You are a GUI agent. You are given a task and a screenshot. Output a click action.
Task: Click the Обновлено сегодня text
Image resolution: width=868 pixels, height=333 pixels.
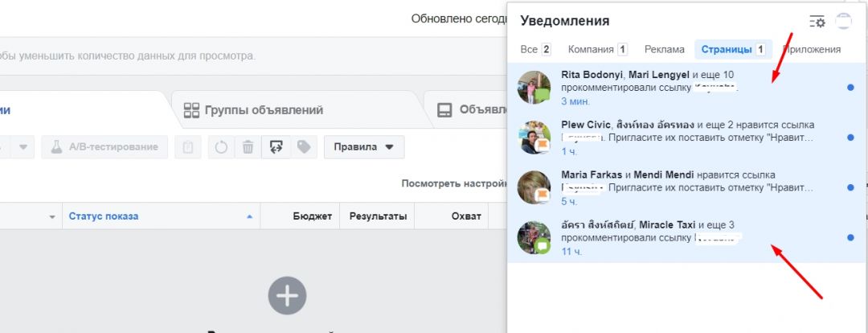point(459,18)
